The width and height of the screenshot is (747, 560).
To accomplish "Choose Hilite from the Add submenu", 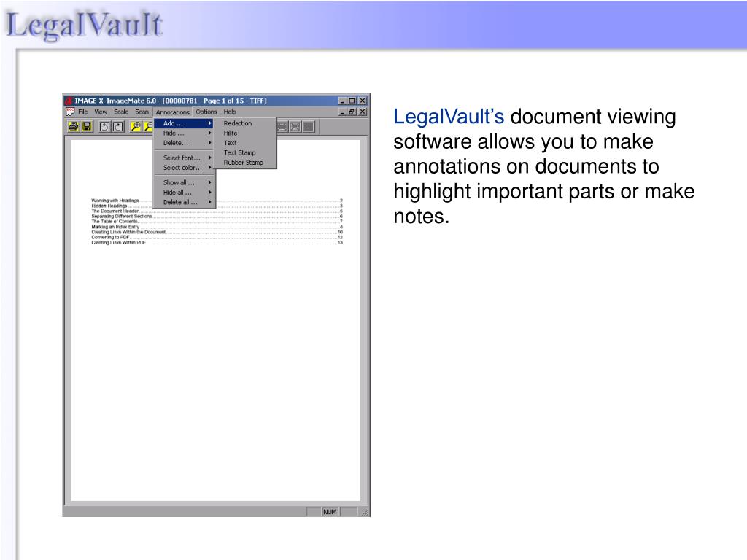I will tap(246, 133).
